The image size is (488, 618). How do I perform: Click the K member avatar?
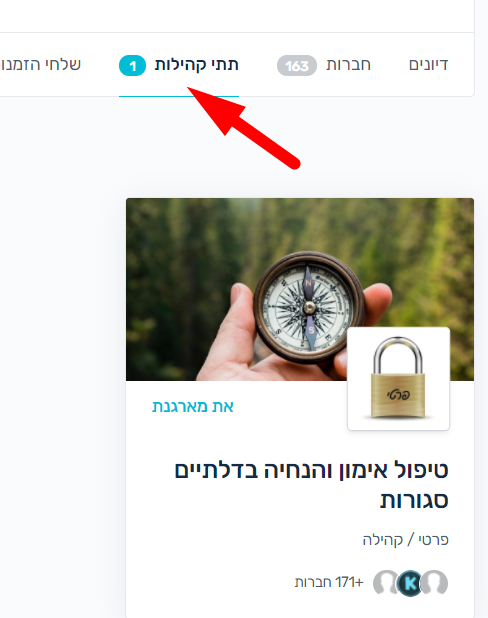point(410,583)
